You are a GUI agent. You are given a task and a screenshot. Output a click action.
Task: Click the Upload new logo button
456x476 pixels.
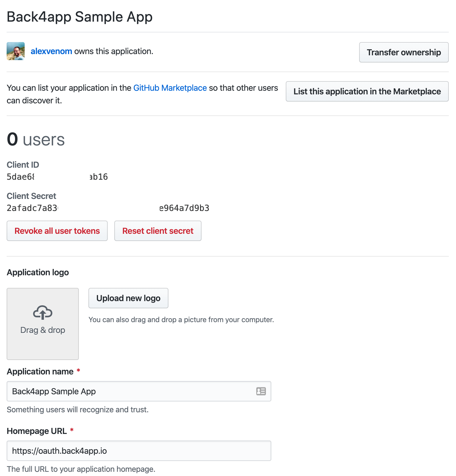(x=128, y=298)
